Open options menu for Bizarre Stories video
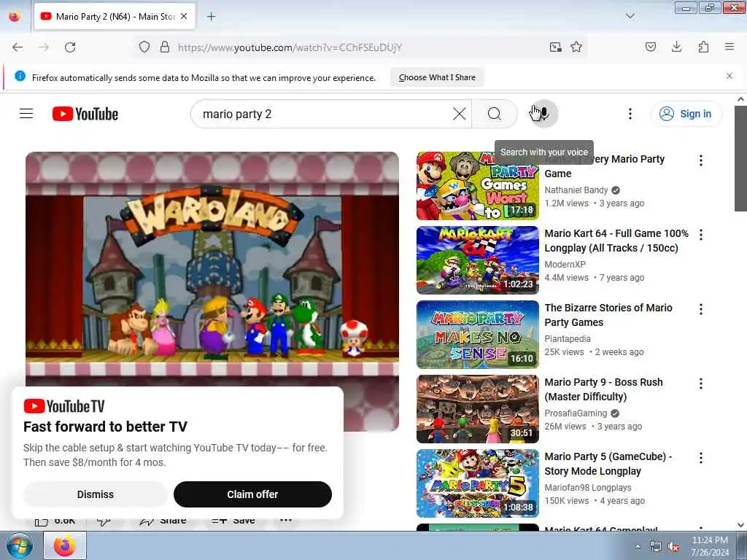The image size is (747, 560). click(x=701, y=309)
